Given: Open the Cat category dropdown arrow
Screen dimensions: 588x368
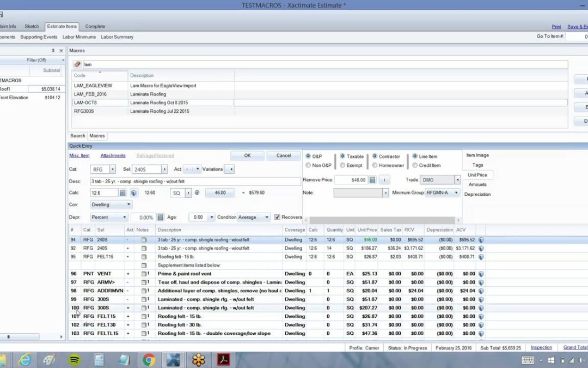Looking at the screenshot, I should 113,170.
